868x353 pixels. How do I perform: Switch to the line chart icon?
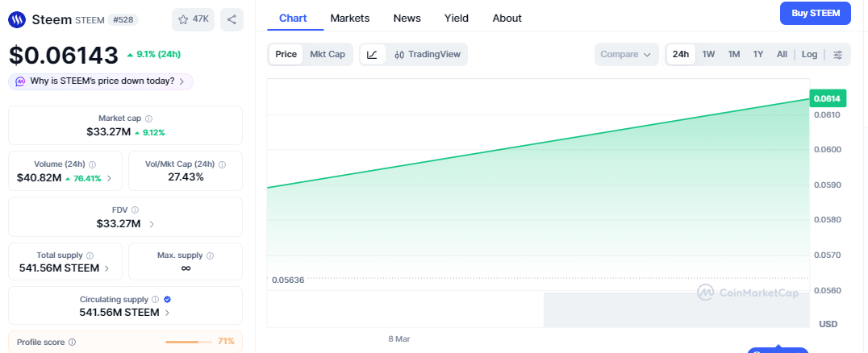373,54
